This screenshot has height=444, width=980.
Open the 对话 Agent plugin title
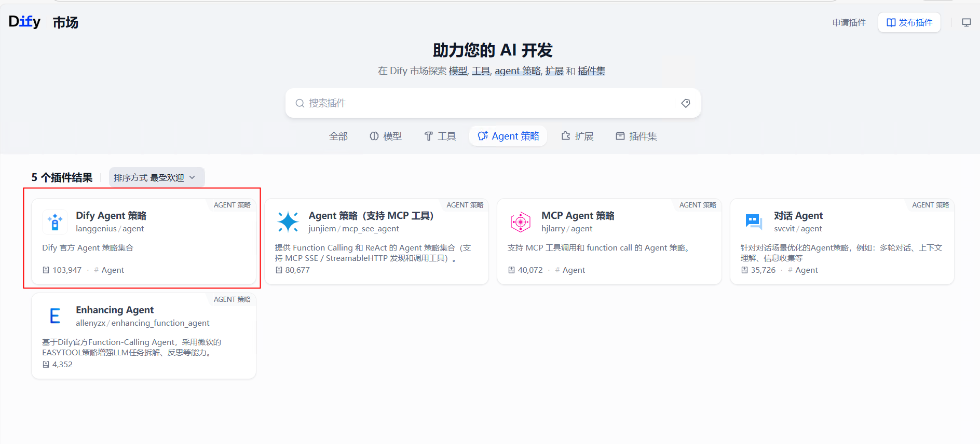tap(798, 215)
